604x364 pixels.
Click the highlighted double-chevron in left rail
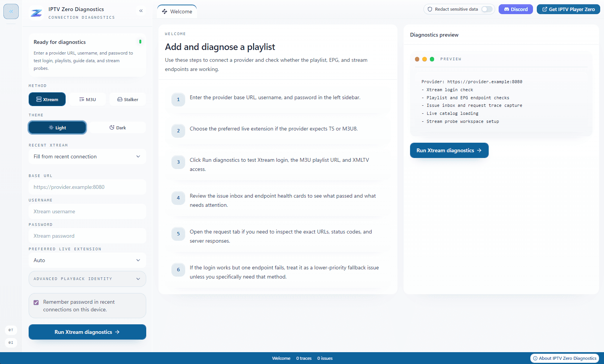pyautogui.click(x=11, y=11)
